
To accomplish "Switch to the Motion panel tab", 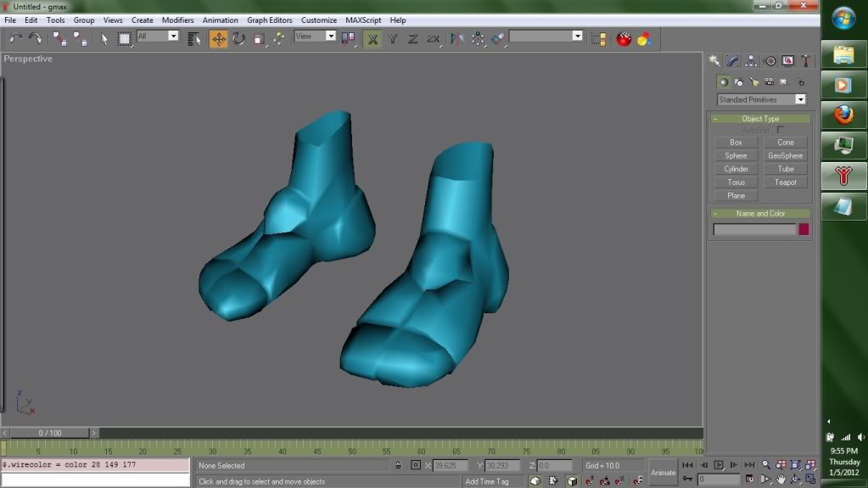I will [x=770, y=61].
